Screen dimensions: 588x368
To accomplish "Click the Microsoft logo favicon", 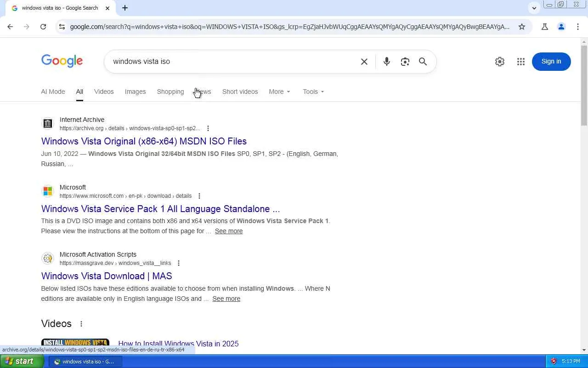I will click(48, 191).
